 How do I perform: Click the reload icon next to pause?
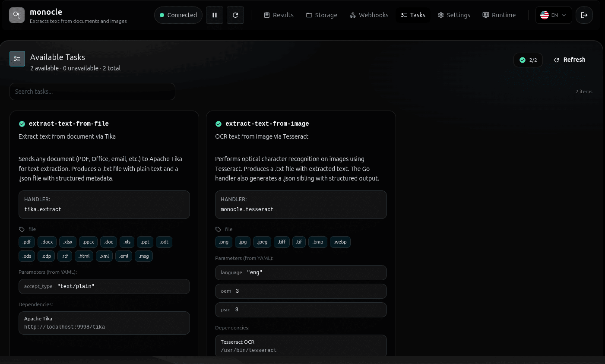235,15
